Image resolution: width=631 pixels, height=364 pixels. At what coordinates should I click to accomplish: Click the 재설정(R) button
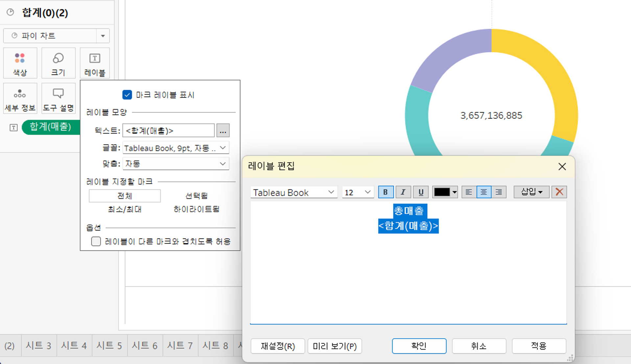point(278,346)
